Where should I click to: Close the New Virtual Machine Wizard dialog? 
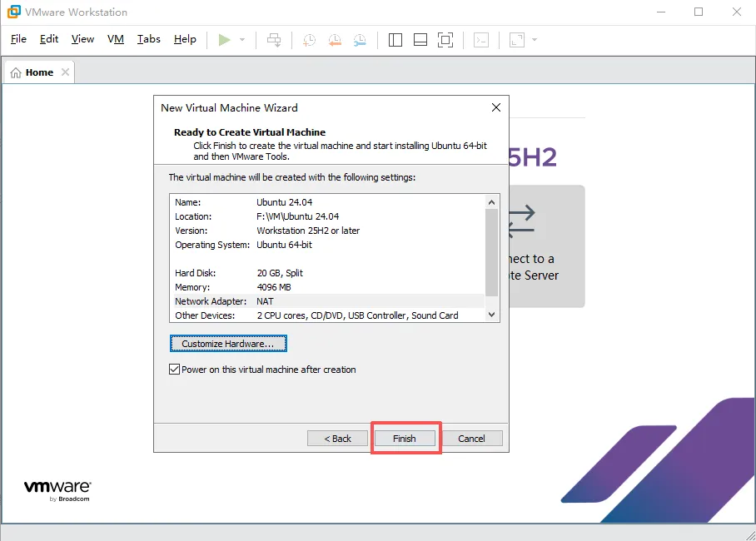tap(496, 107)
